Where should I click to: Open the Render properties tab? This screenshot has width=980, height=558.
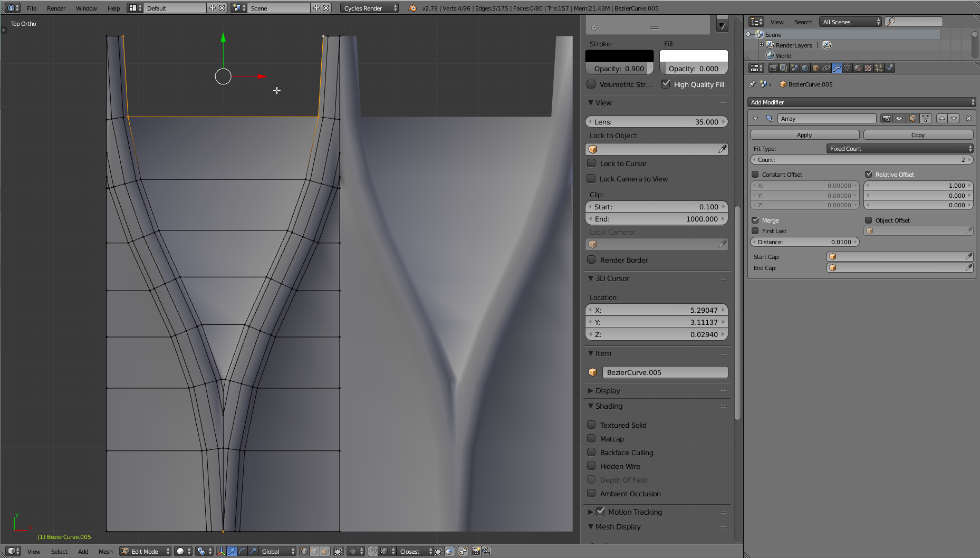773,68
